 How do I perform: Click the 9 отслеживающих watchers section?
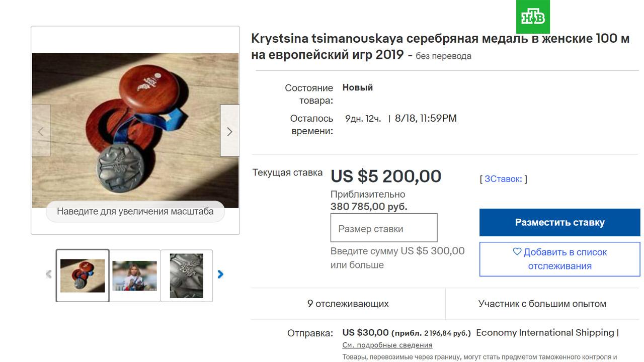point(348,304)
